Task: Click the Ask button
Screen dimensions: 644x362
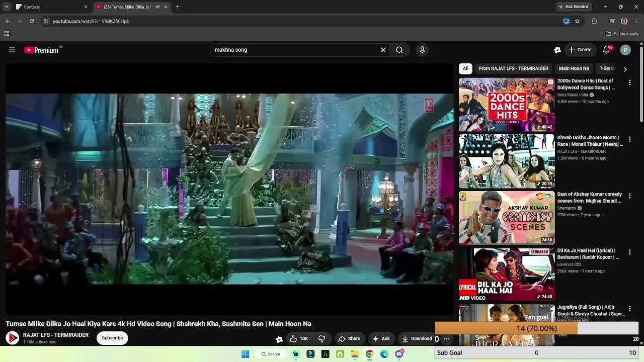Action: click(381, 339)
